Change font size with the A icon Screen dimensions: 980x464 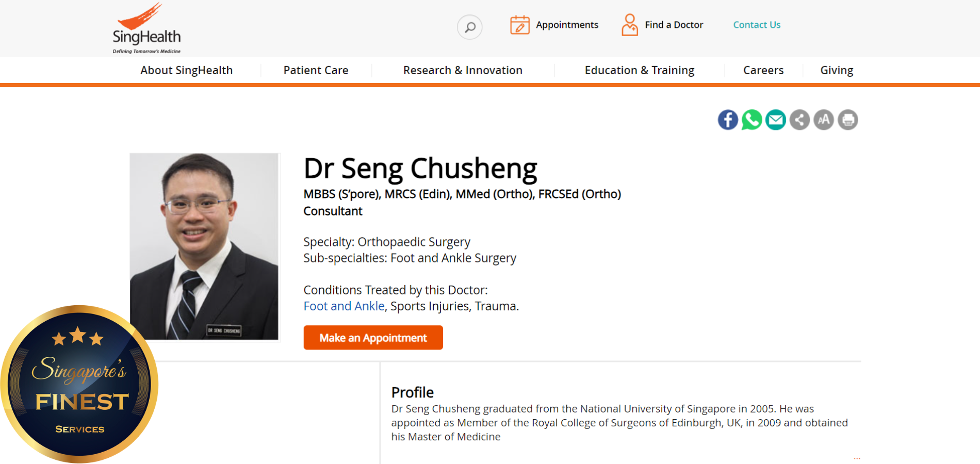[x=824, y=120]
